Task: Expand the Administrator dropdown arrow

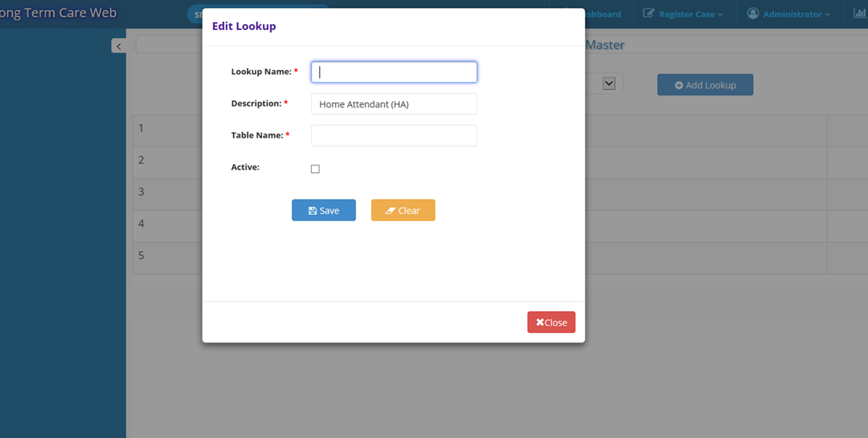Action: 828,15
